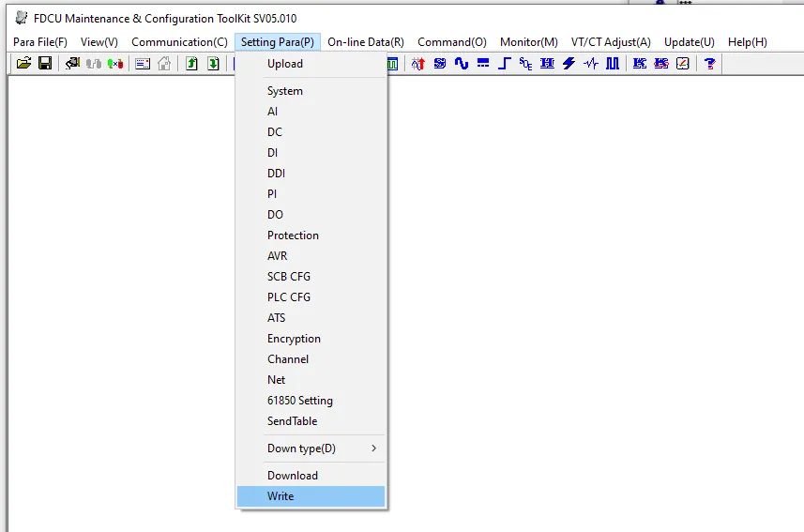
Task: Click the blue S-box toolbar icon
Action: point(440,64)
